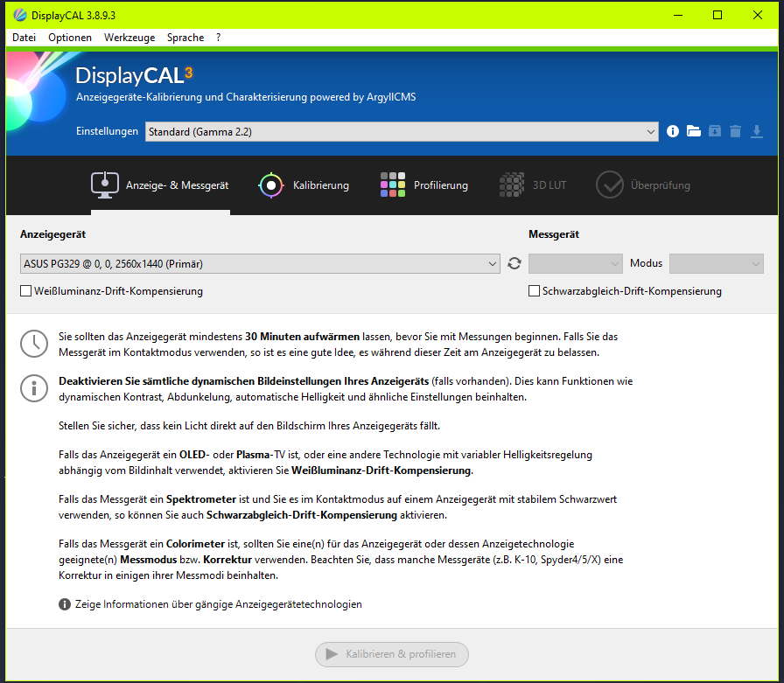Click the monitor icon of Anzeige- & Messgerät
This screenshot has width=784, height=683.
105,185
